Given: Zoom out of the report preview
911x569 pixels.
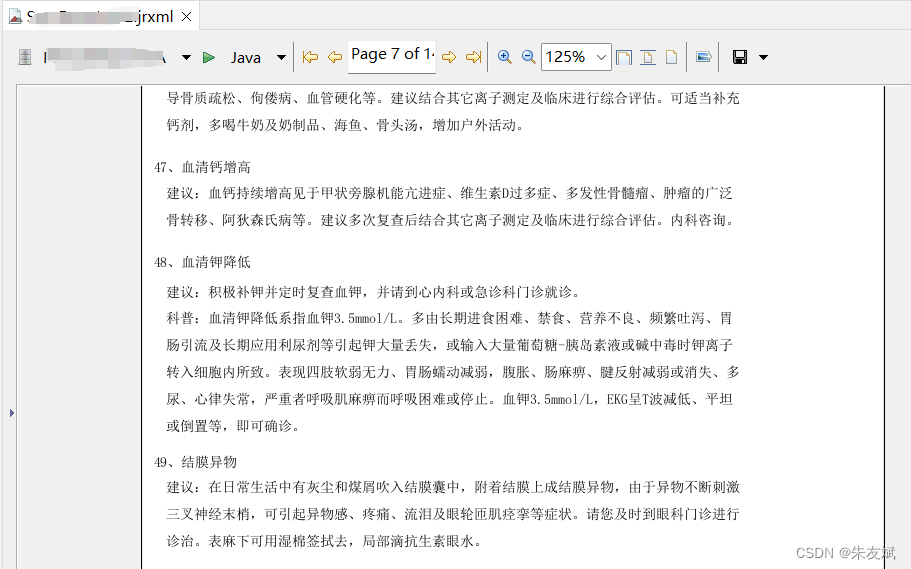Looking at the screenshot, I should (528, 57).
